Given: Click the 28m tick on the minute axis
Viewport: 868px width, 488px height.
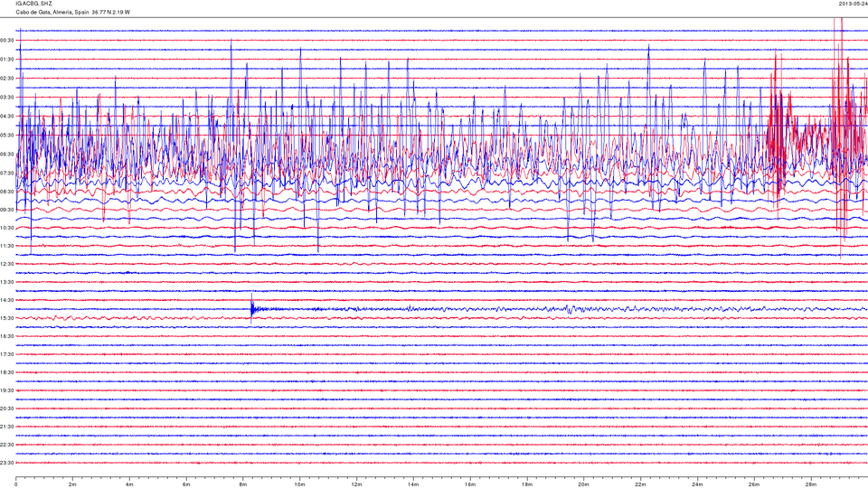Looking at the screenshot, I should tap(810, 484).
